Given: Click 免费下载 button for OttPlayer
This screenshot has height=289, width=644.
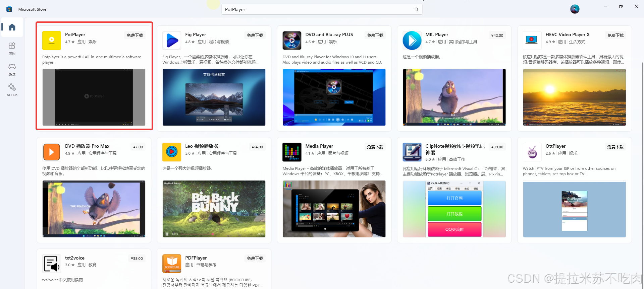Looking at the screenshot, I should (615, 147).
